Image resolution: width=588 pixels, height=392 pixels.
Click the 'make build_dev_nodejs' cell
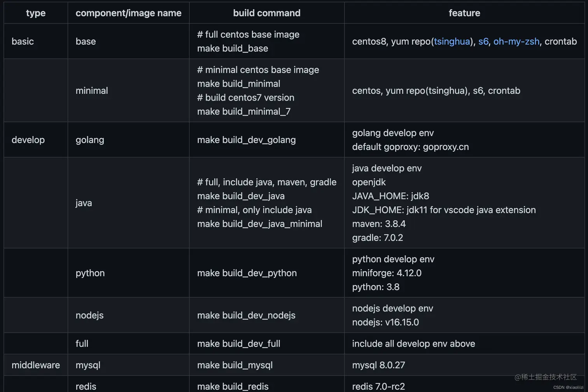coord(267,315)
